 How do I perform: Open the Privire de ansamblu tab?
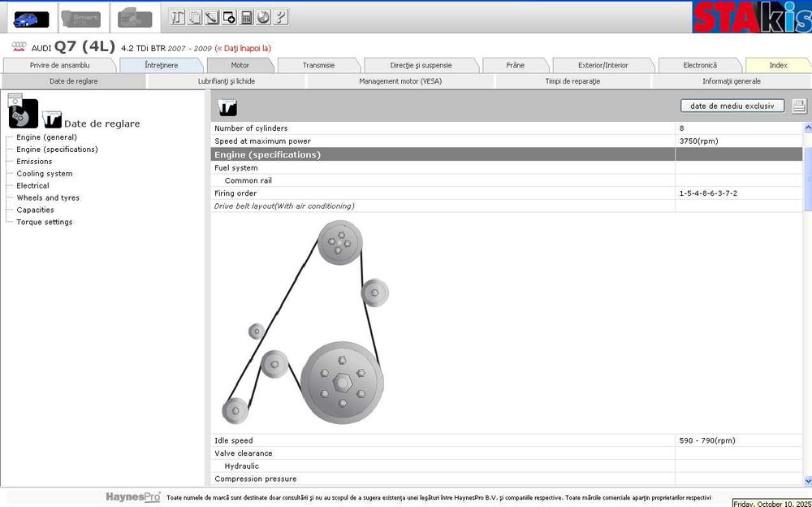(59, 65)
